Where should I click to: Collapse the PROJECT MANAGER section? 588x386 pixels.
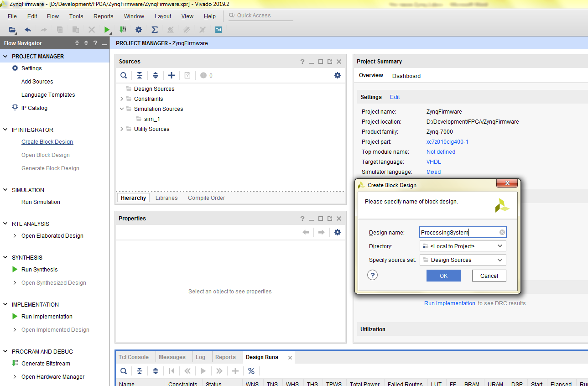(5, 57)
